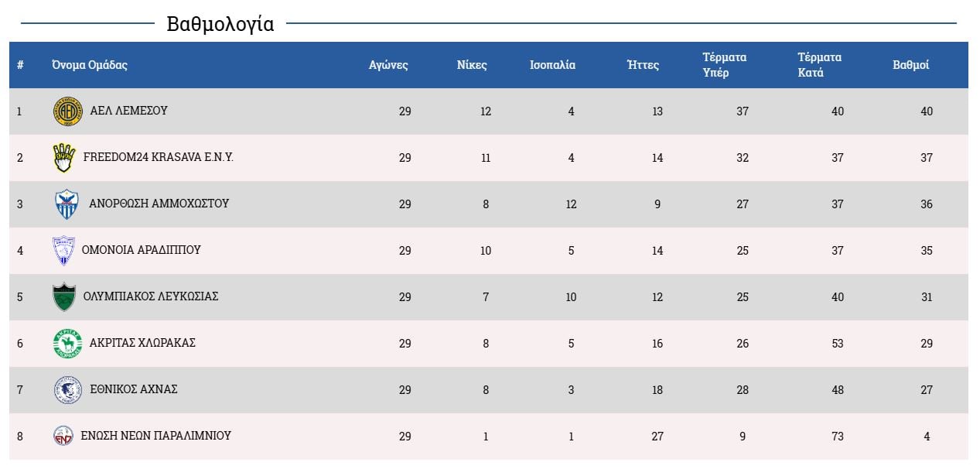980x476 pixels.
Task: Click the Ήττες column header
Action: click(643, 65)
